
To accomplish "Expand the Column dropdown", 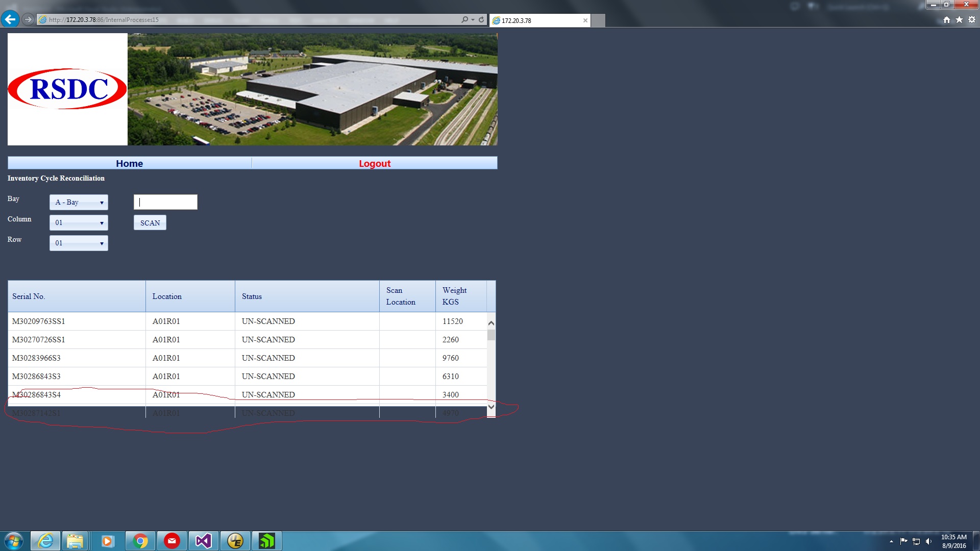I will tap(79, 222).
